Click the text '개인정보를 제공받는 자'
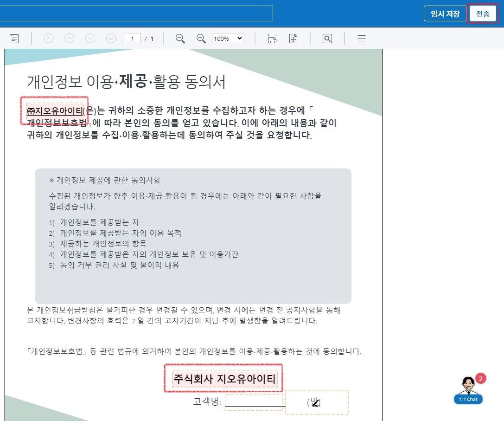The image size is (504, 421). (100, 222)
